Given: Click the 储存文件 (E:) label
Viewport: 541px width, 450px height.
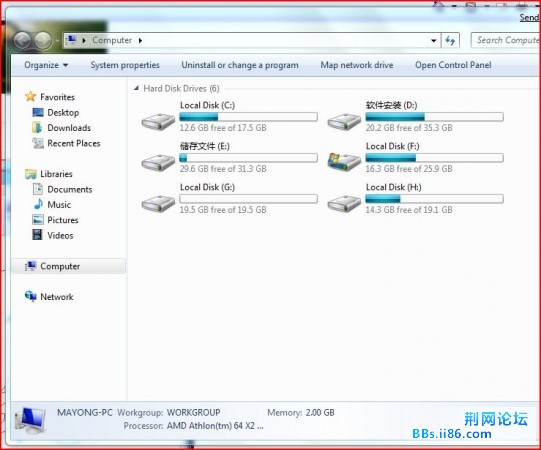Looking at the screenshot, I should (205, 146).
